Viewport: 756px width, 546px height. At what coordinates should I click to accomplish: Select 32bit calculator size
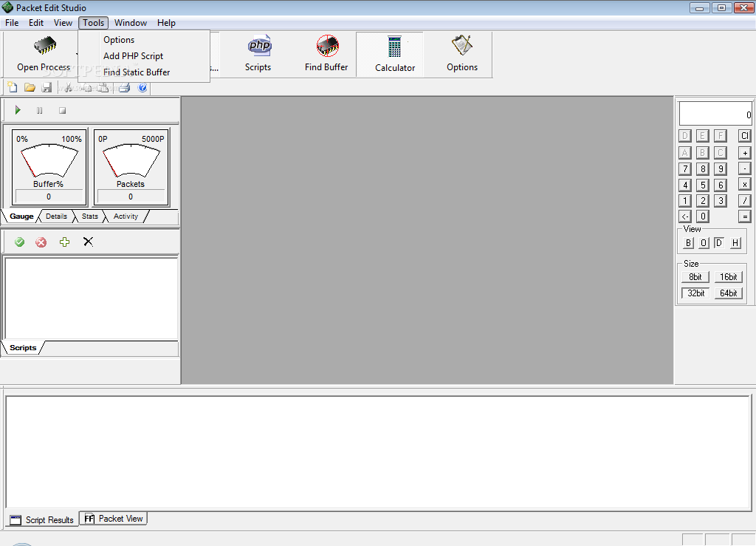coord(695,293)
